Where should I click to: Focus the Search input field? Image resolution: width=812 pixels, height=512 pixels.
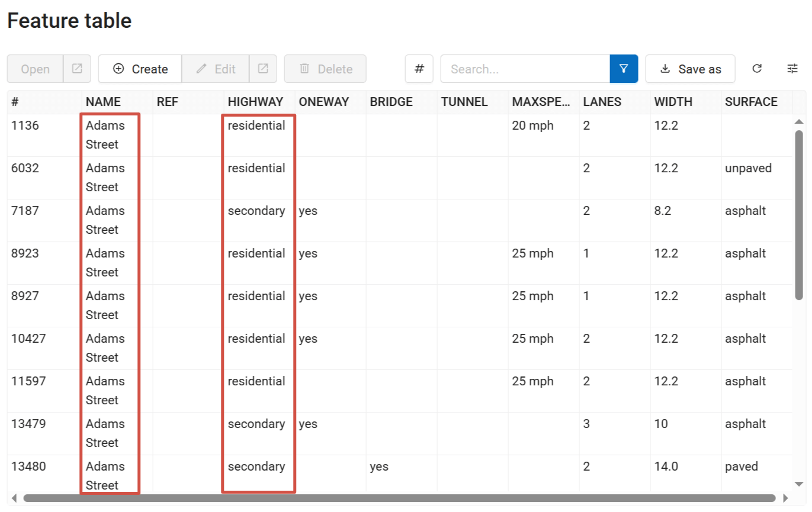tap(525, 69)
